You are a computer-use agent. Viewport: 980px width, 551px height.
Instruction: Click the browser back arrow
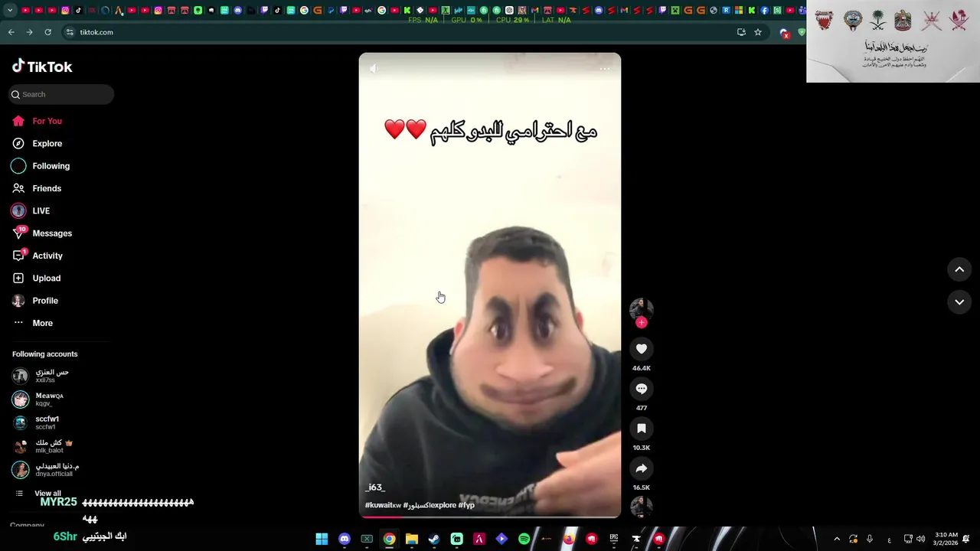click(x=11, y=32)
